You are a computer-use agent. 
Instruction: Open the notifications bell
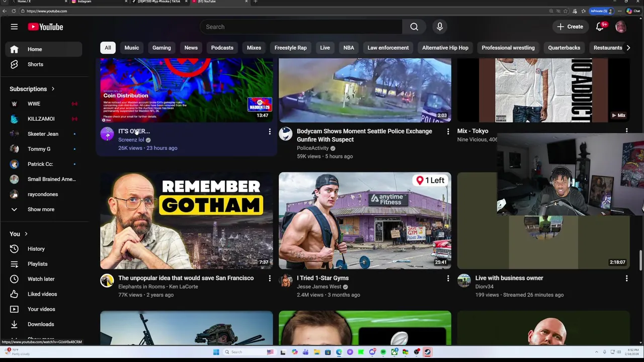(600, 27)
